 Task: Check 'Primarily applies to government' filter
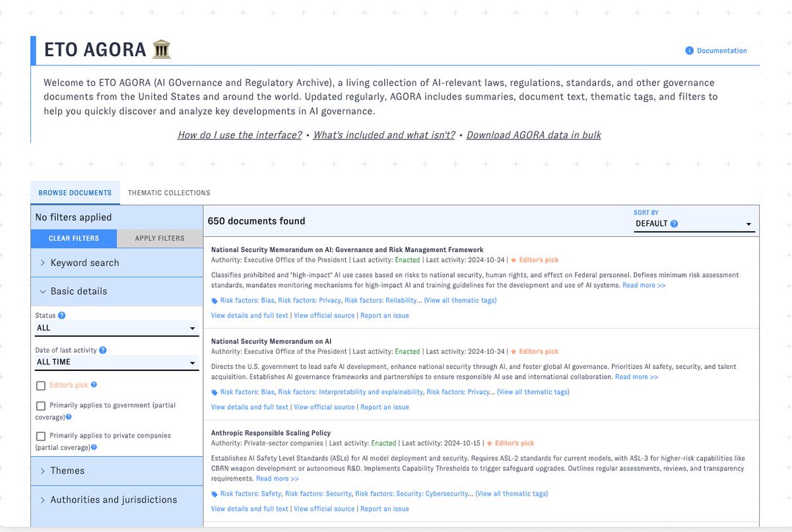pos(41,405)
